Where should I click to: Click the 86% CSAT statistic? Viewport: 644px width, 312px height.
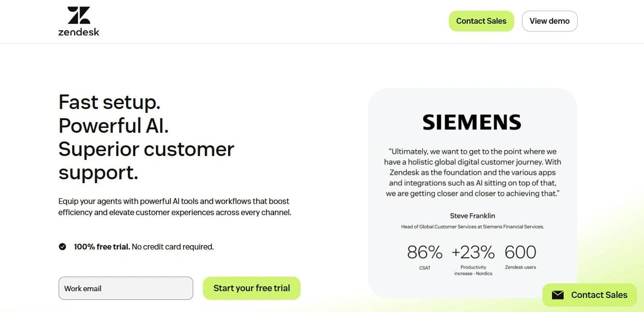[x=424, y=252]
